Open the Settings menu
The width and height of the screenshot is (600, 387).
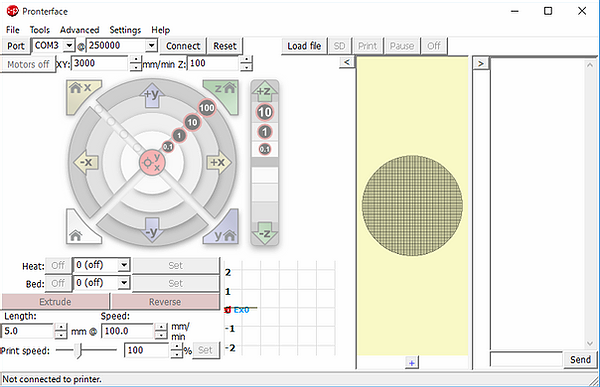(125, 30)
